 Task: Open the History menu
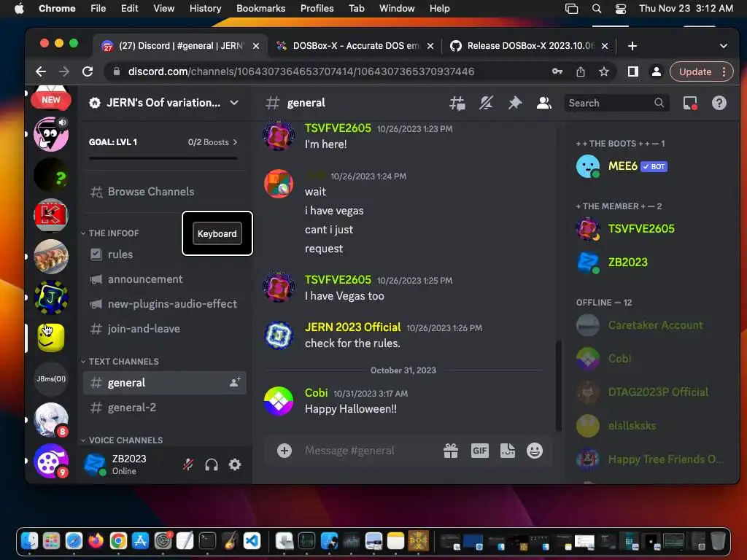click(205, 8)
